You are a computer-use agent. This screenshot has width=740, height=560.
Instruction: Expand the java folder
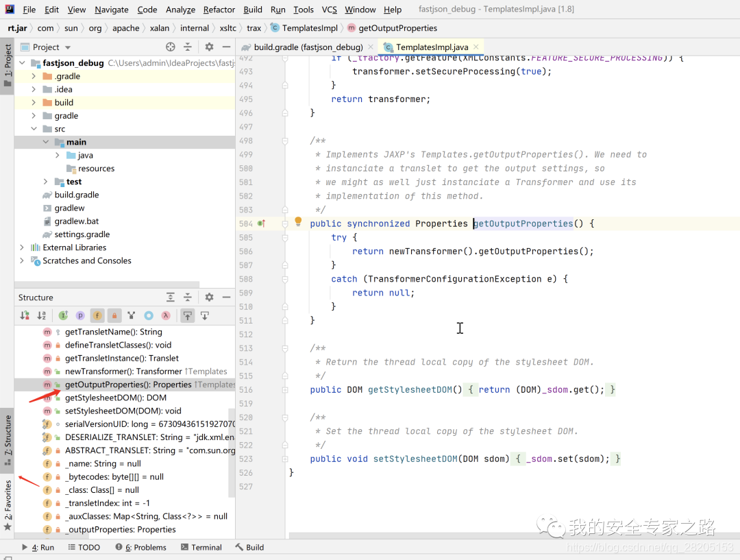[x=57, y=156]
